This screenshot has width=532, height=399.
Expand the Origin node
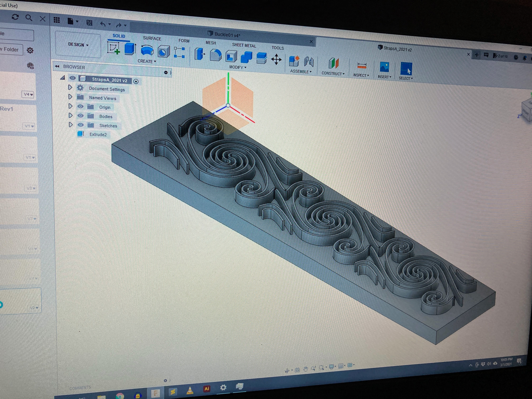pos(70,106)
